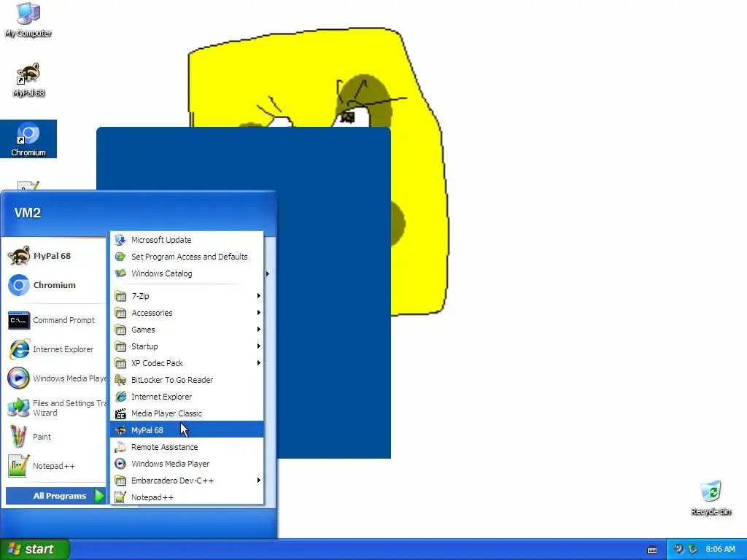Click Microsoft Update icon in All Programs
This screenshot has height=560, width=747.
[120, 240]
